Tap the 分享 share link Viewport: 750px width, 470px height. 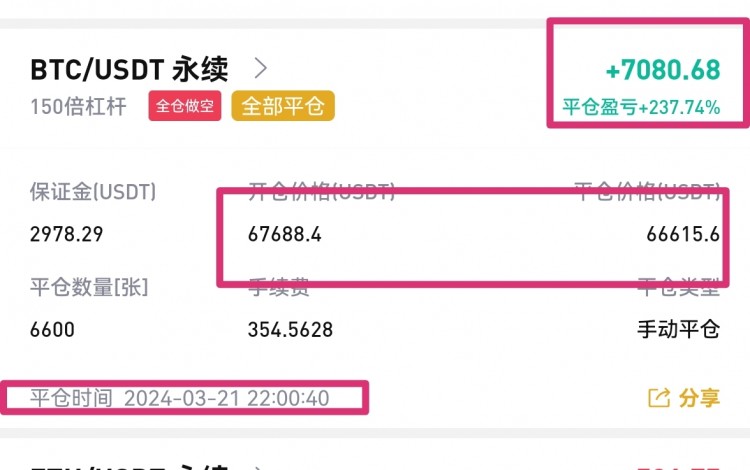pos(699,398)
